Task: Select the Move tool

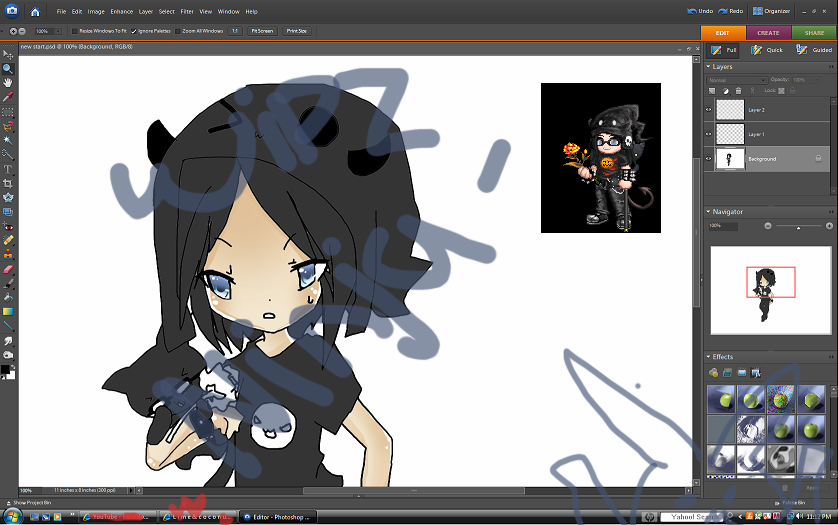Action: coord(8,54)
